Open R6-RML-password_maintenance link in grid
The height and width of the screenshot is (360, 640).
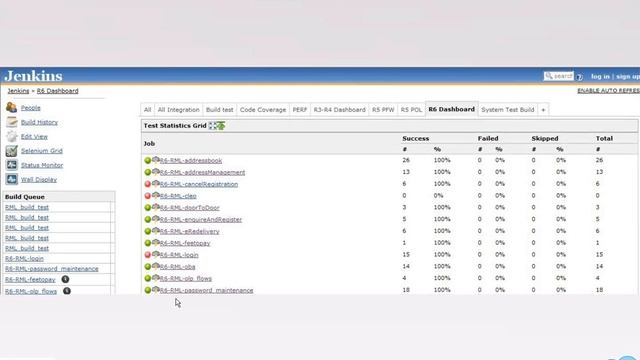(x=207, y=290)
